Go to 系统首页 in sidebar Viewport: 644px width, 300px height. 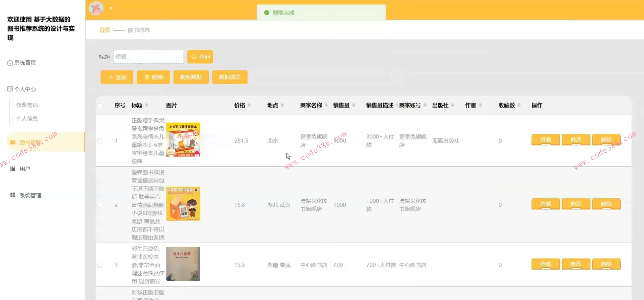coord(22,62)
